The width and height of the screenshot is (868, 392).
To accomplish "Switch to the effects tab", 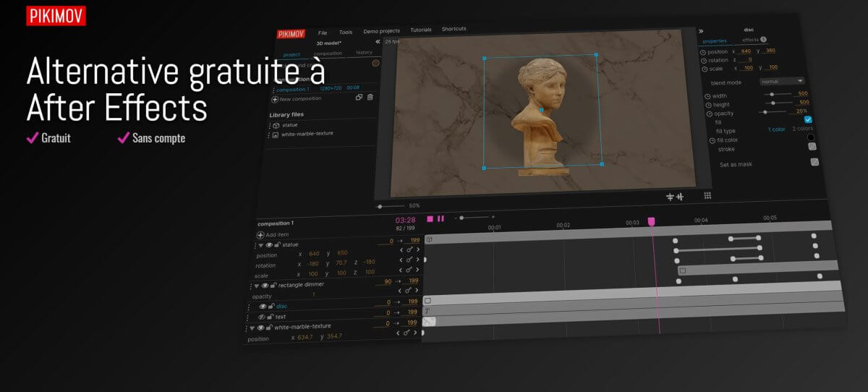I will (x=752, y=40).
